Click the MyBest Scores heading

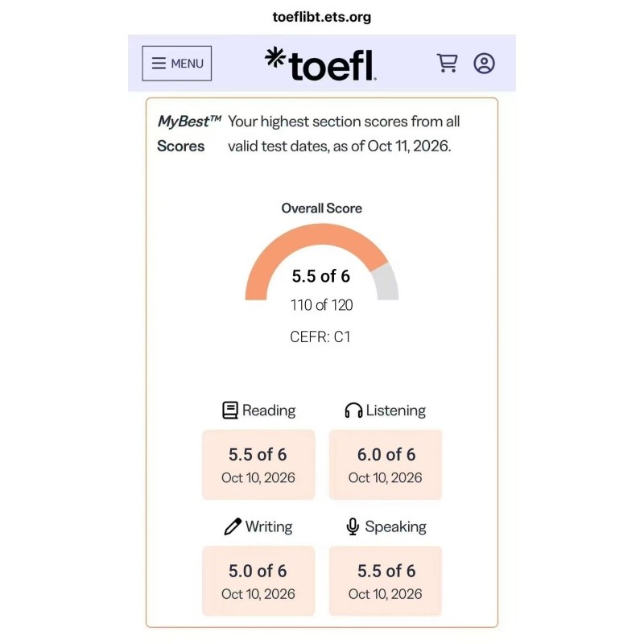coord(189,134)
